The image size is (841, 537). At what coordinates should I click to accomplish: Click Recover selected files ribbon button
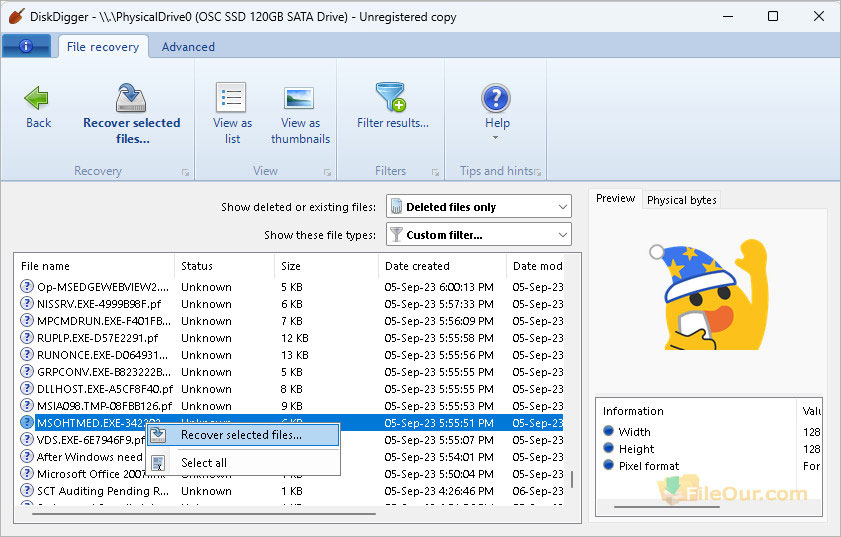click(131, 114)
